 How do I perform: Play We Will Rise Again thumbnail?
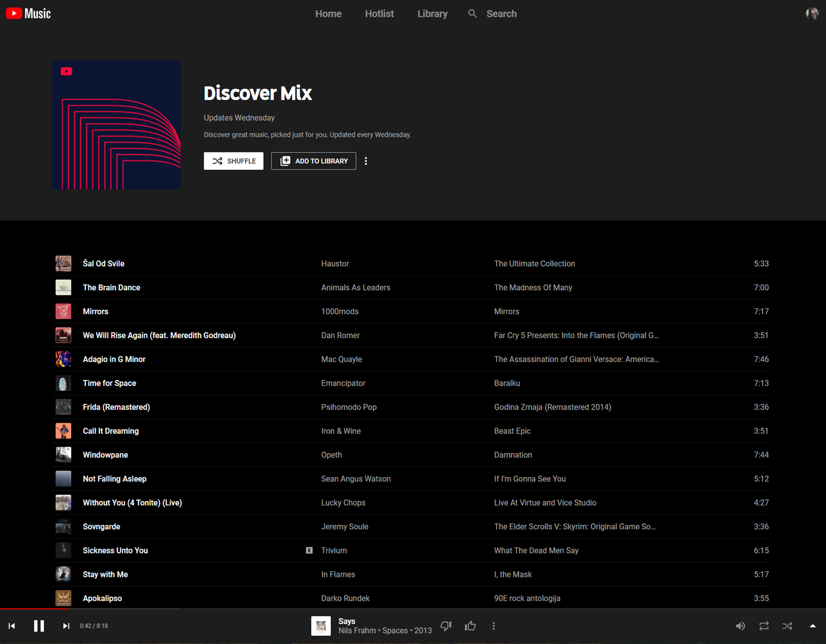(63, 335)
